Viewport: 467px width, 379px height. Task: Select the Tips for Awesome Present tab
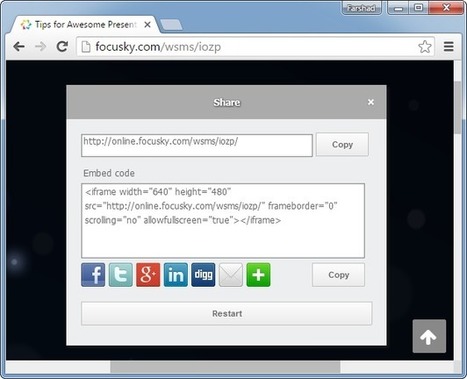click(x=85, y=24)
